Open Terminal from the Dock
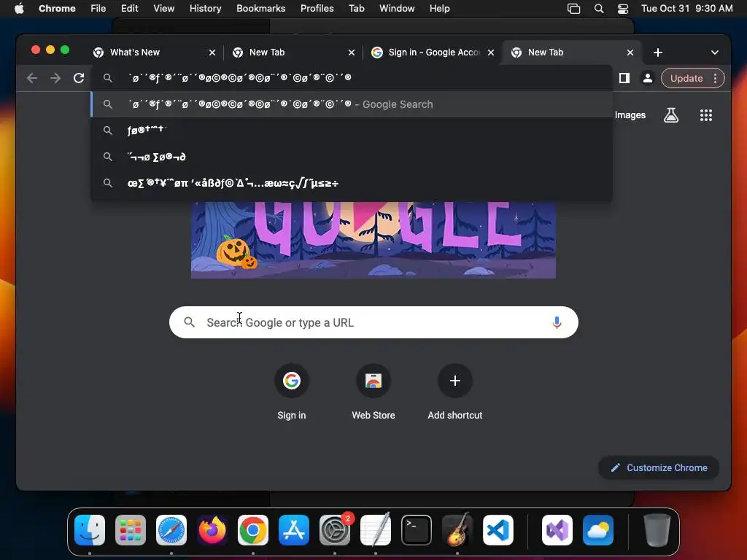This screenshot has height=560, width=747. 417,530
